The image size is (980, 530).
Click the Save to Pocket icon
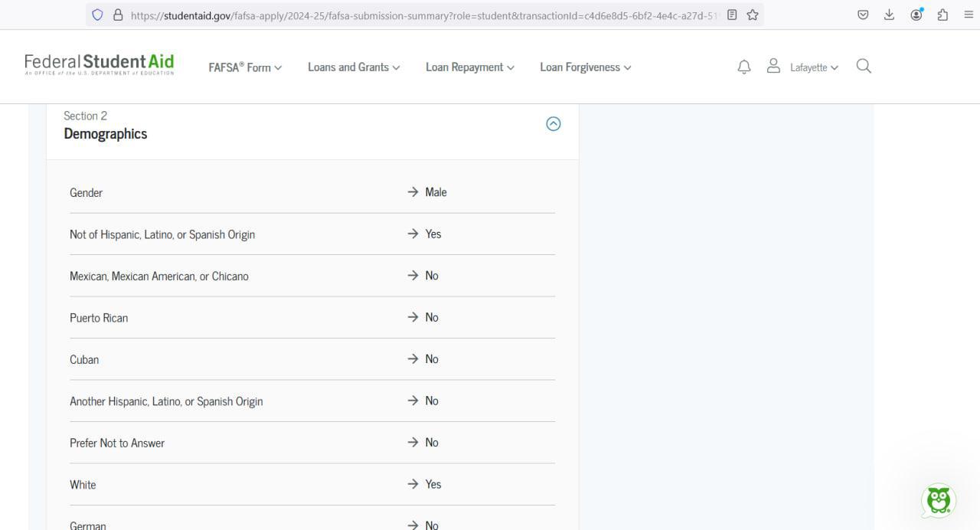pos(863,15)
